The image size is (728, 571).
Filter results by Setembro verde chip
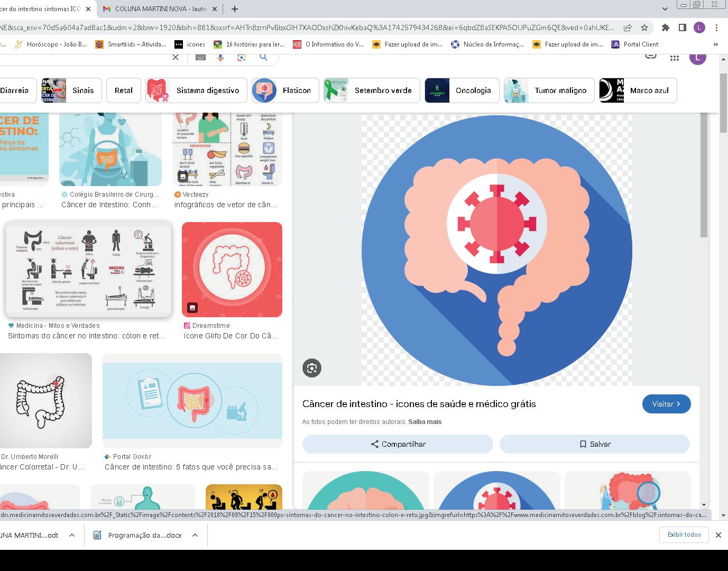pyautogui.click(x=372, y=90)
